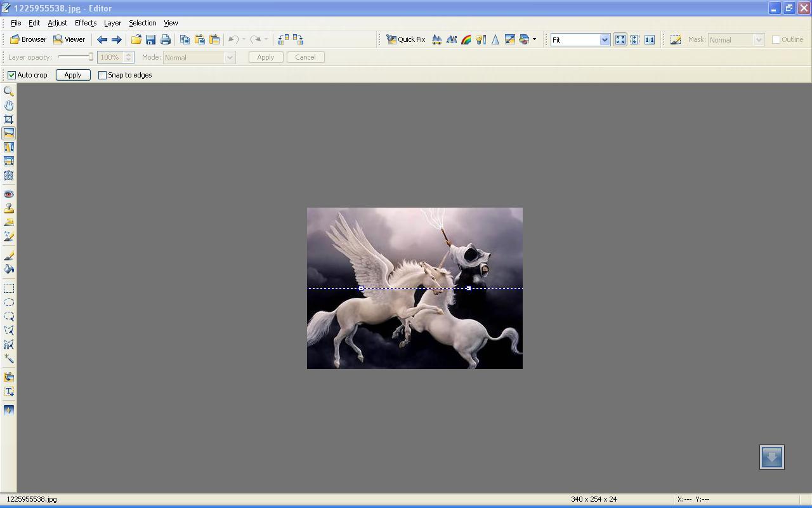Pick the Red Eye removal tool

(9, 194)
